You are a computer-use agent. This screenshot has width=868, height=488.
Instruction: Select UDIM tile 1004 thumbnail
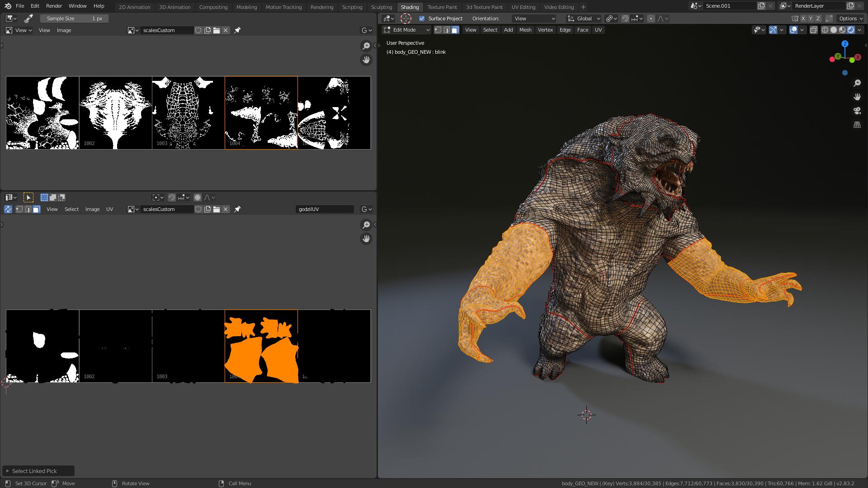(260, 113)
